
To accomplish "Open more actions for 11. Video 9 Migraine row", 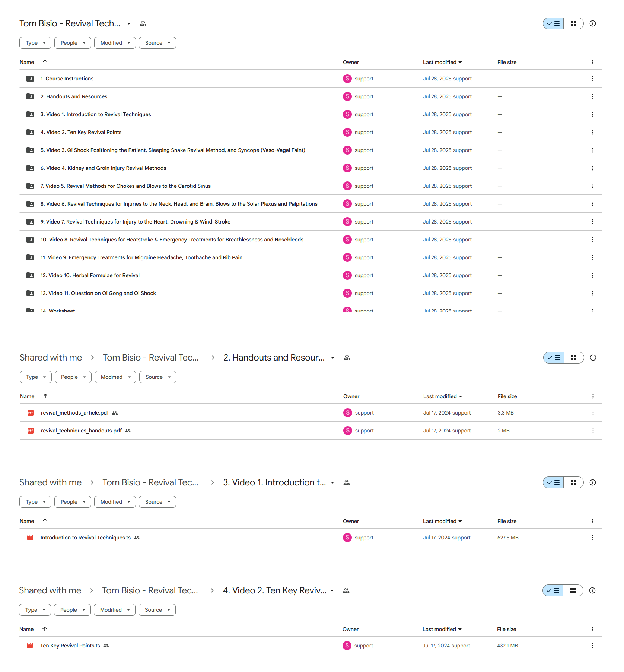I will [x=593, y=257].
